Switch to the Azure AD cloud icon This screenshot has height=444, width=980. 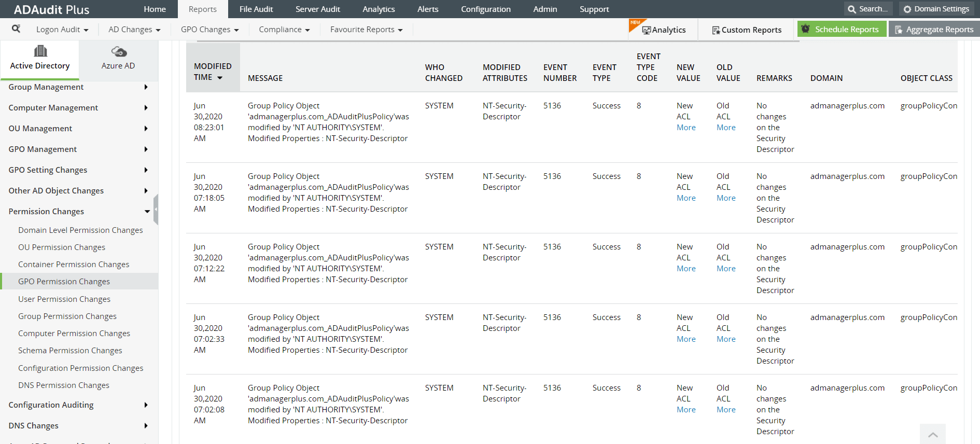pos(119,51)
